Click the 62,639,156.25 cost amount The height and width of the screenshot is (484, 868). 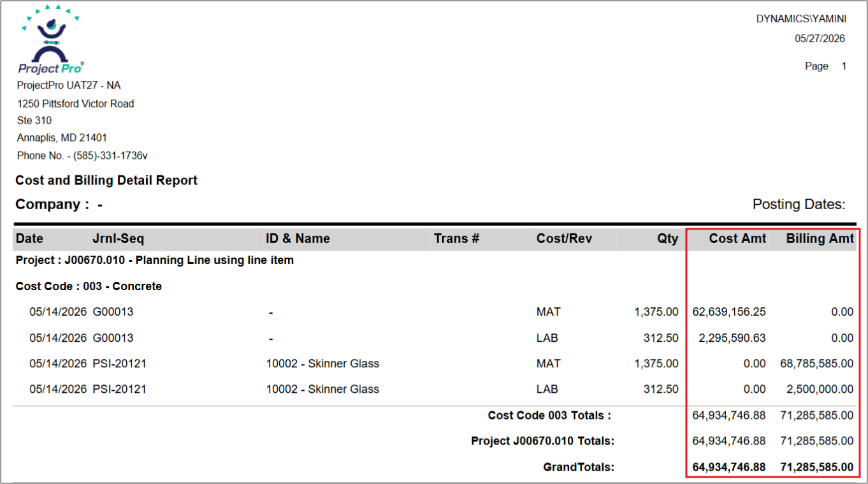pos(729,312)
